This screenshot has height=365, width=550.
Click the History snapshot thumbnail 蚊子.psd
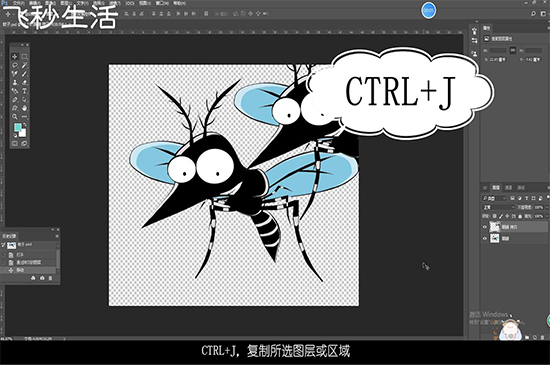pos(12,244)
